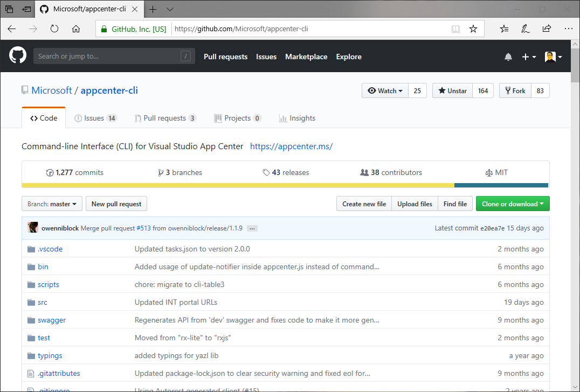
Task: Open the Branch: master dropdown
Action: pyautogui.click(x=52, y=204)
